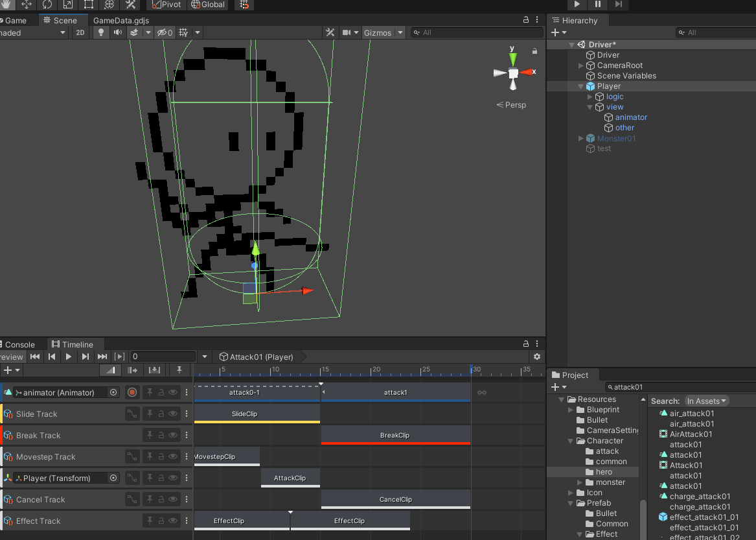Image resolution: width=756 pixels, height=540 pixels.
Task: Switch to the Console tab
Action: pos(19,344)
